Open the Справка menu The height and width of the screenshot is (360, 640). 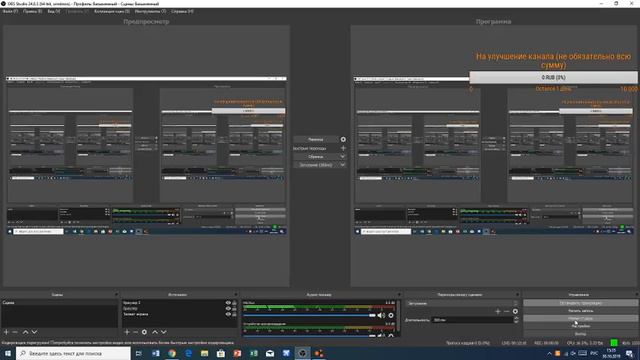click(182, 11)
